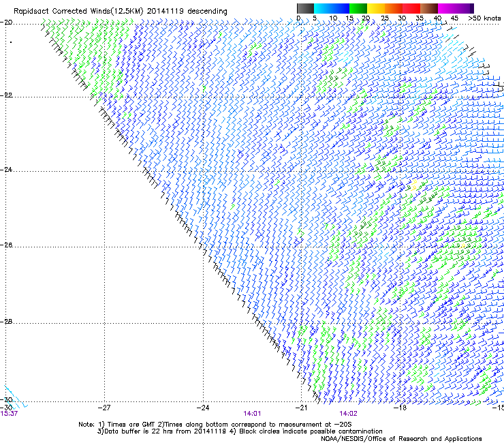Click the yellow wind barb near -18 longitude

pos(413,185)
